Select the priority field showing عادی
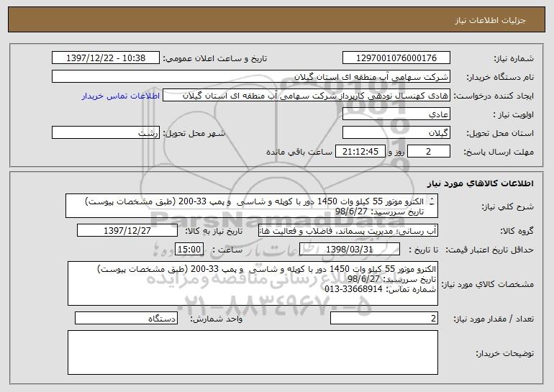The height and width of the screenshot is (392, 554). coord(396,114)
